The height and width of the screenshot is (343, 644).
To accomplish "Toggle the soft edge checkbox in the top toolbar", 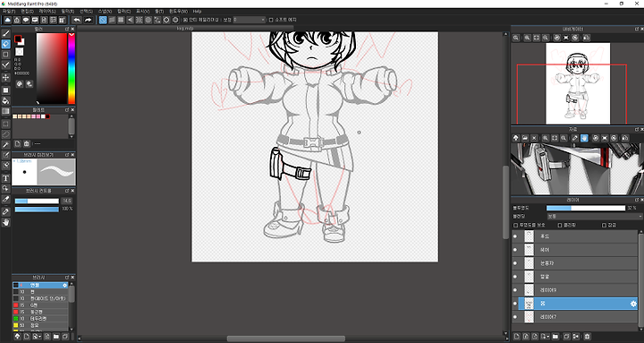I will pos(271,20).
